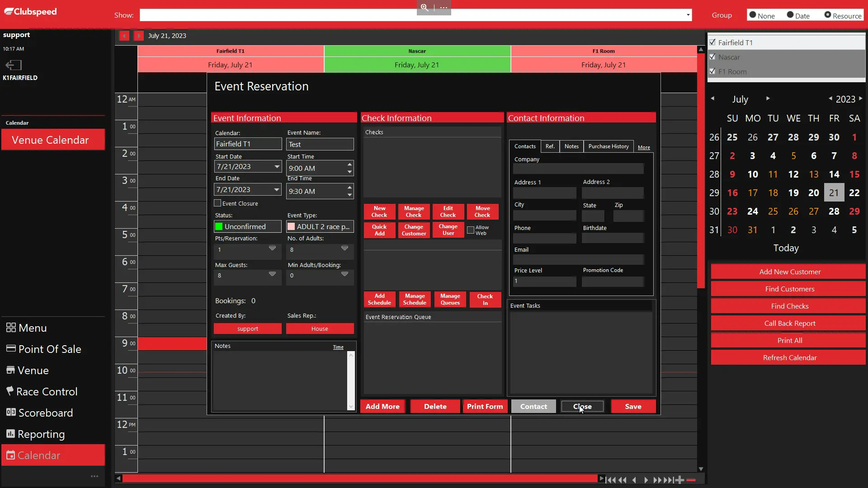Select the Contacts tab

coord(525,146)
